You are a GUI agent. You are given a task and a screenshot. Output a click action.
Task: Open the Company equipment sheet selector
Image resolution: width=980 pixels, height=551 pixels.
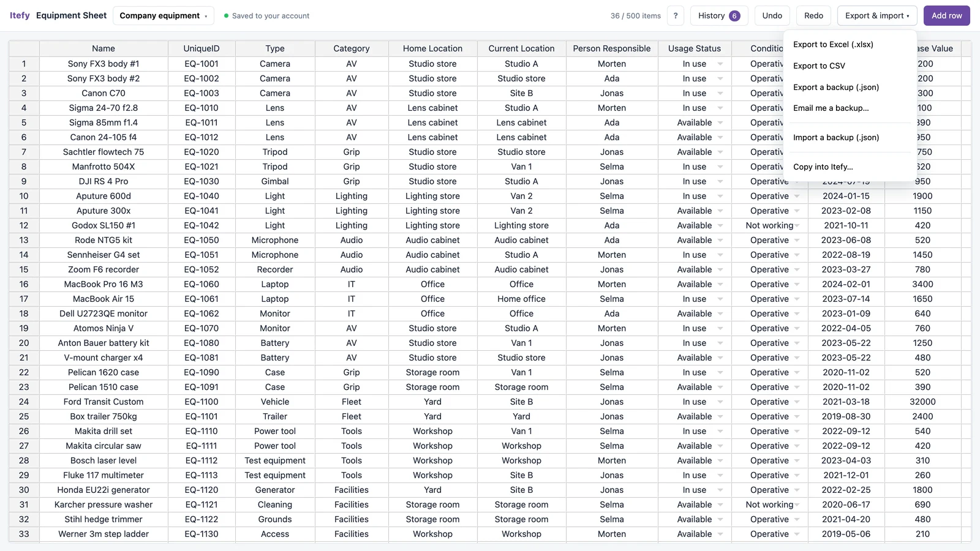pos(164,16)
